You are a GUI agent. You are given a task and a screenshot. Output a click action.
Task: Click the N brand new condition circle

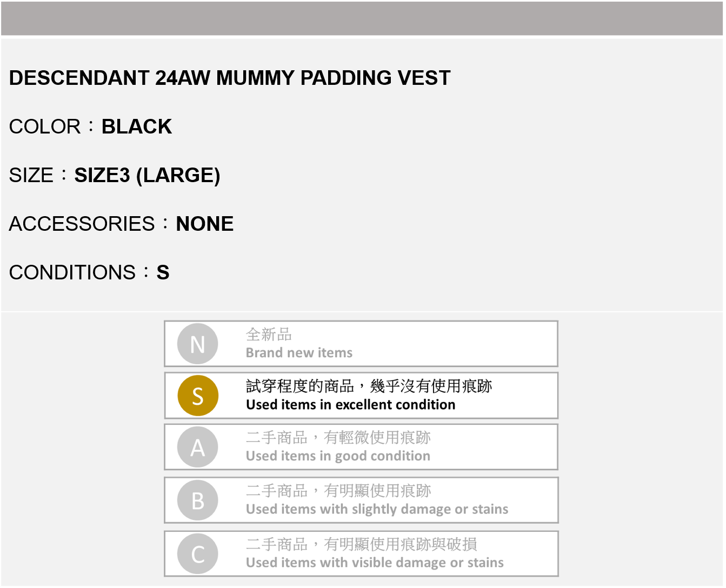(197, 344)
